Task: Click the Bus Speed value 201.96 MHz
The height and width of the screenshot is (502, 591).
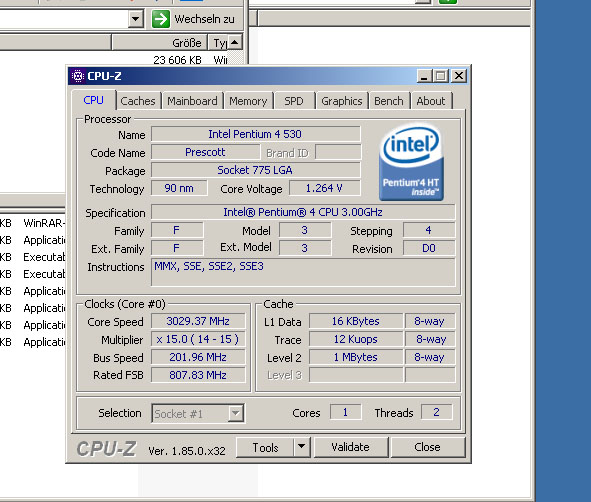Action: pyautogui.click(x=198, y=357)
